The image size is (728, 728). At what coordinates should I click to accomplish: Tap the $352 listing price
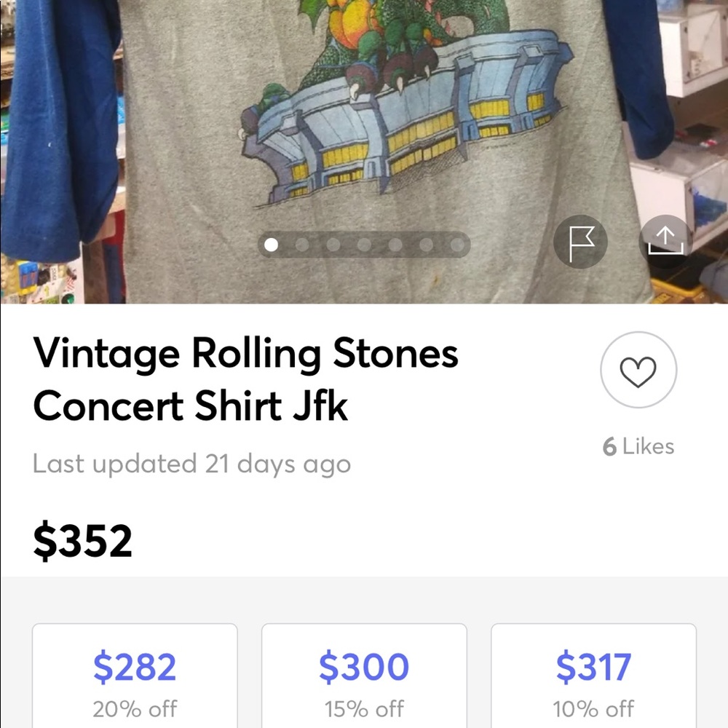(x=83, y=541)
